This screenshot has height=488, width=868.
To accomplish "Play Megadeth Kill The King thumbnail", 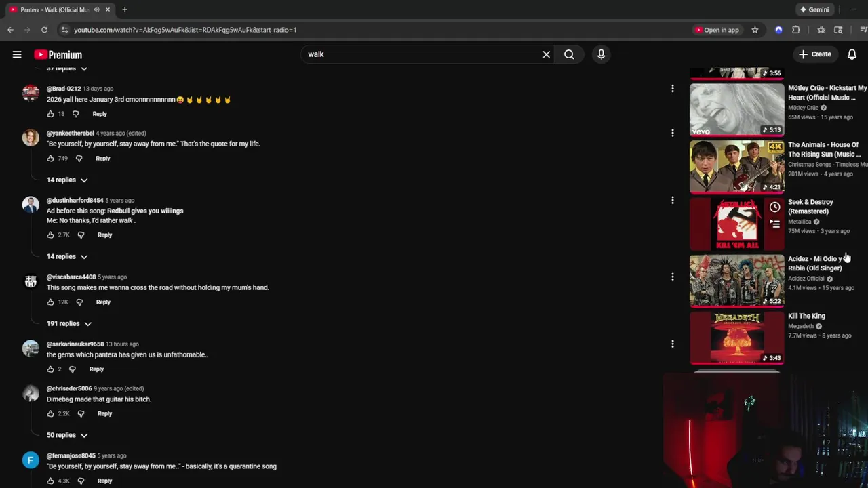I will point(736,338).
